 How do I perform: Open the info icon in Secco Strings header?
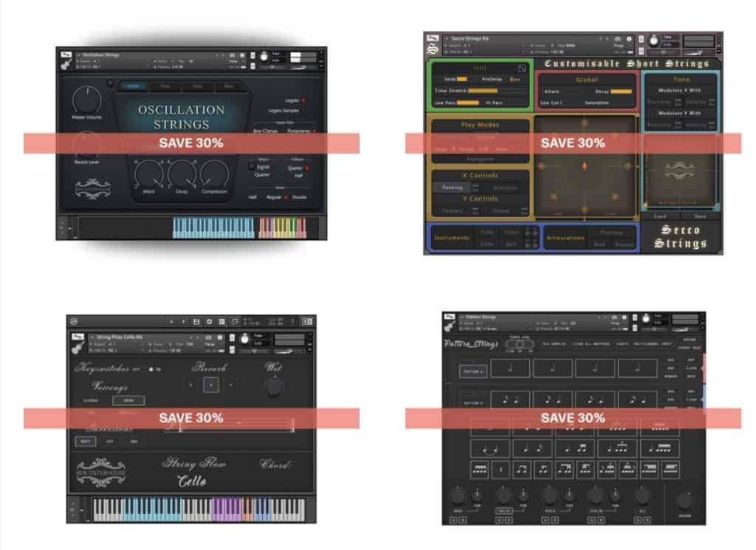(629, 38)
